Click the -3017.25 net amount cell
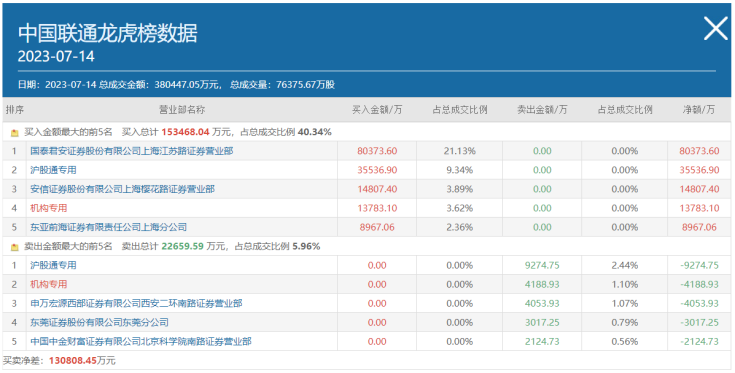Viewport: 735px width, 373px height. click(699, 322)
